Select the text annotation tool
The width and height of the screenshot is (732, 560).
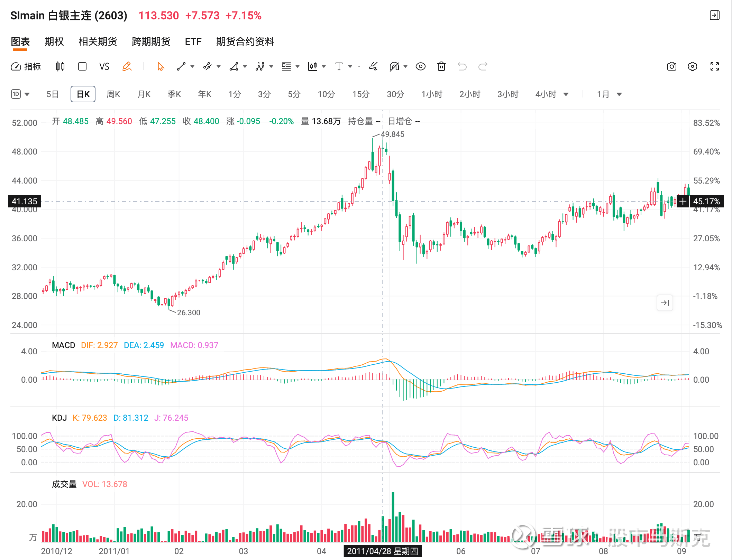(x=339, y=66)
